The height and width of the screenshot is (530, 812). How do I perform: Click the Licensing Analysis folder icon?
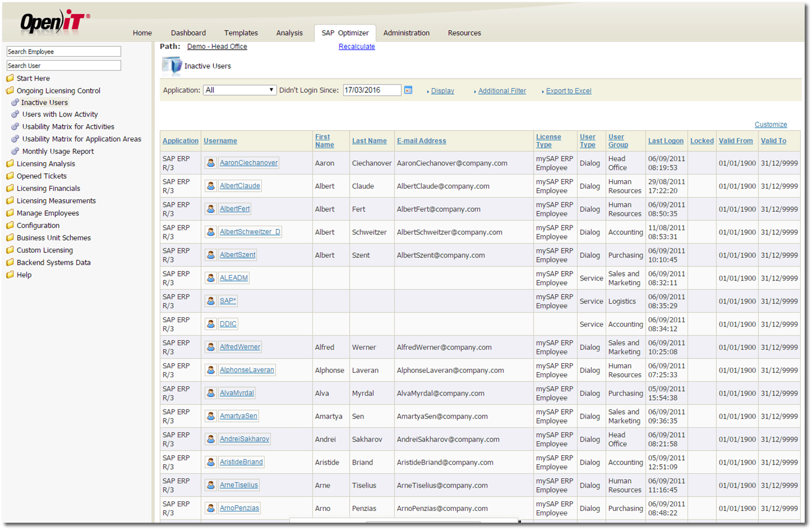coord(10,164)
